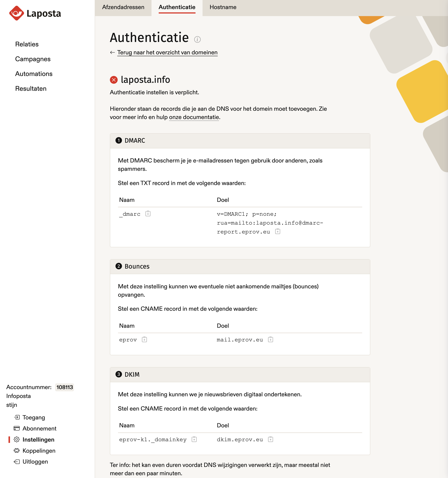Image resolution: width=448 pixels, height=478 pixels.
Task: Click the Bounces section header
Action: pyautogui.click(x=240, y=266)
